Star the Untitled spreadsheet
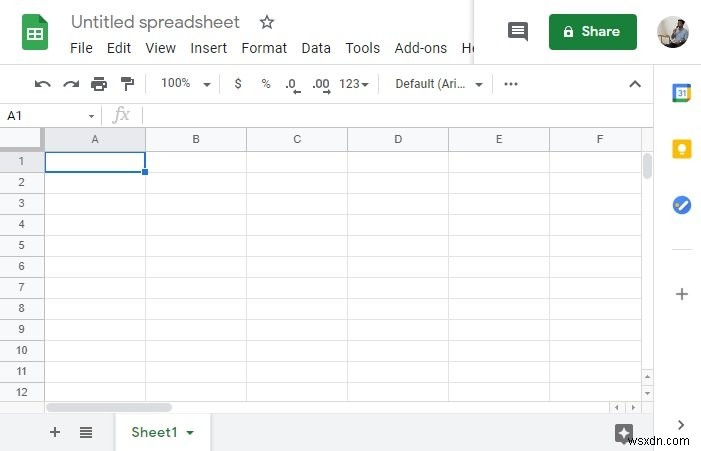 coord(267,22)
